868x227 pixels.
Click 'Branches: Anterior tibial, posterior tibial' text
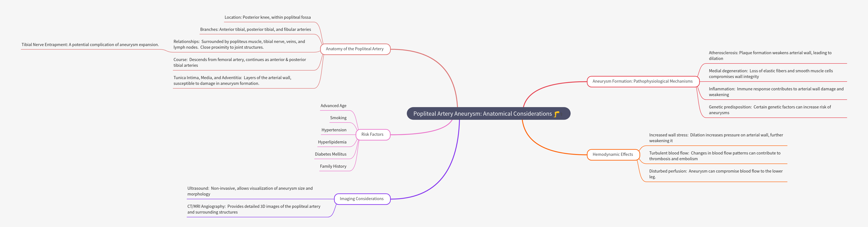[255, 29]
